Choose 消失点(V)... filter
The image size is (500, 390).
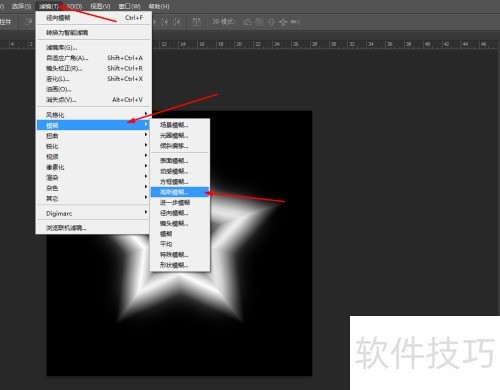94,100
